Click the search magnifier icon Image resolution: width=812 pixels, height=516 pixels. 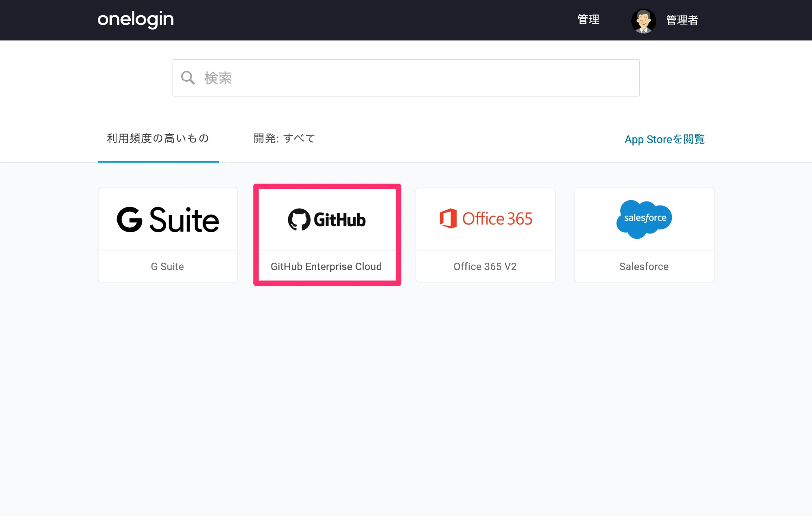point(188,78)
